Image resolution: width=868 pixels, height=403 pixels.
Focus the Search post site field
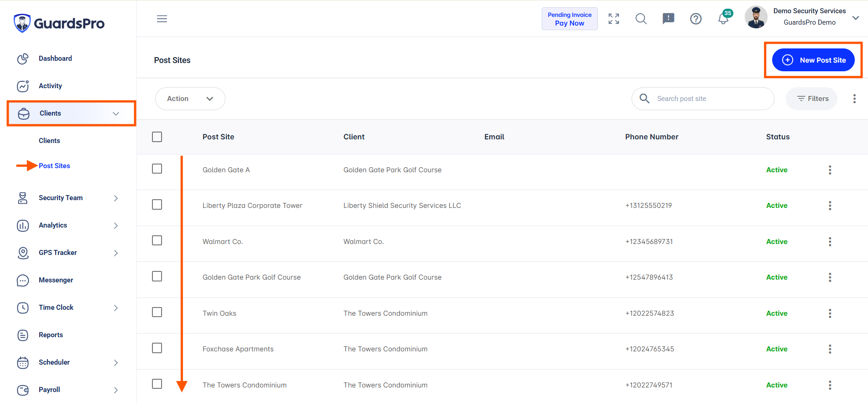point(703,99)
